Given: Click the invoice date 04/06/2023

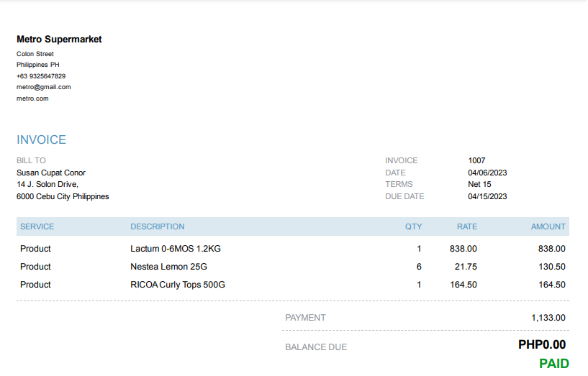Looking at the screenshot, I should [487, 173].
